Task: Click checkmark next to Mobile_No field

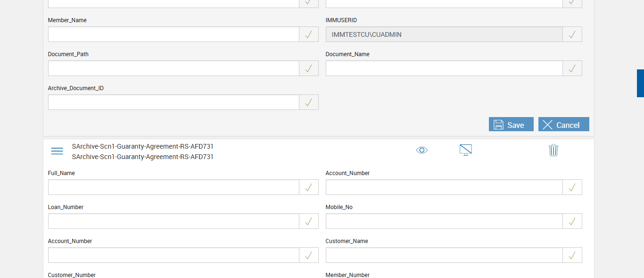Action: [x=572, y=221]
